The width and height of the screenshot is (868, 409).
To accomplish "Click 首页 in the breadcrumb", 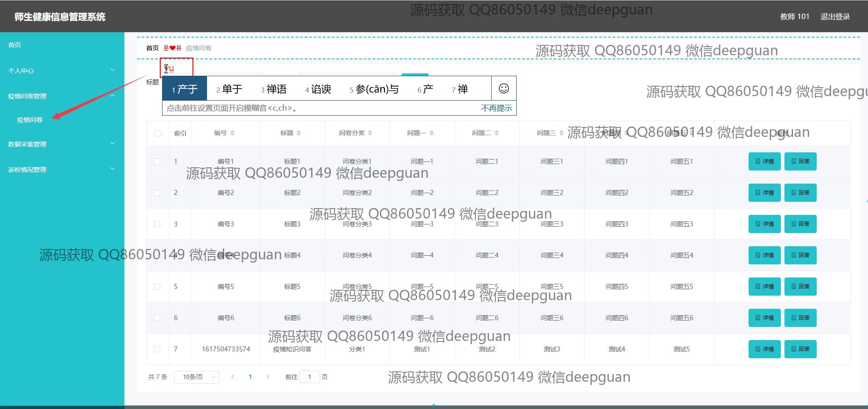I will tap(153, 48).
